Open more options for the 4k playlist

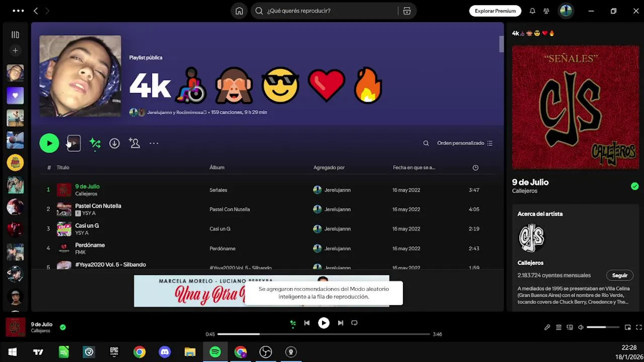154,143
